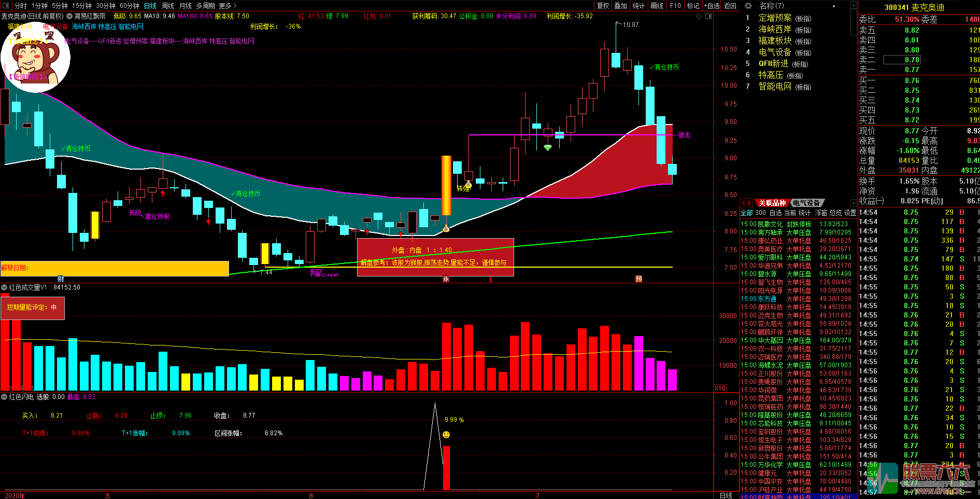
Task: Switch to the 周线 weekly period tab
Action: coord(168,6)
